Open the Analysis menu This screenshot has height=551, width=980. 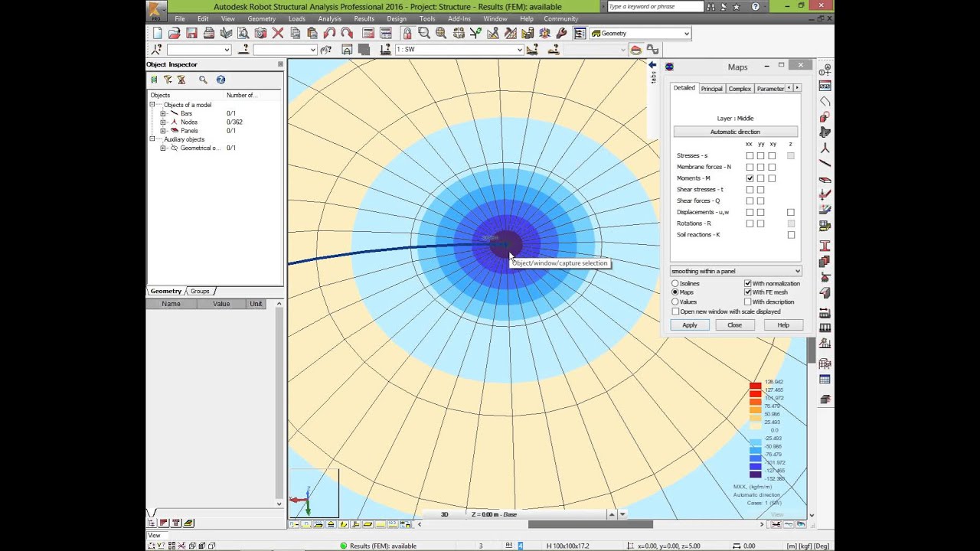(x=330, y=18)
